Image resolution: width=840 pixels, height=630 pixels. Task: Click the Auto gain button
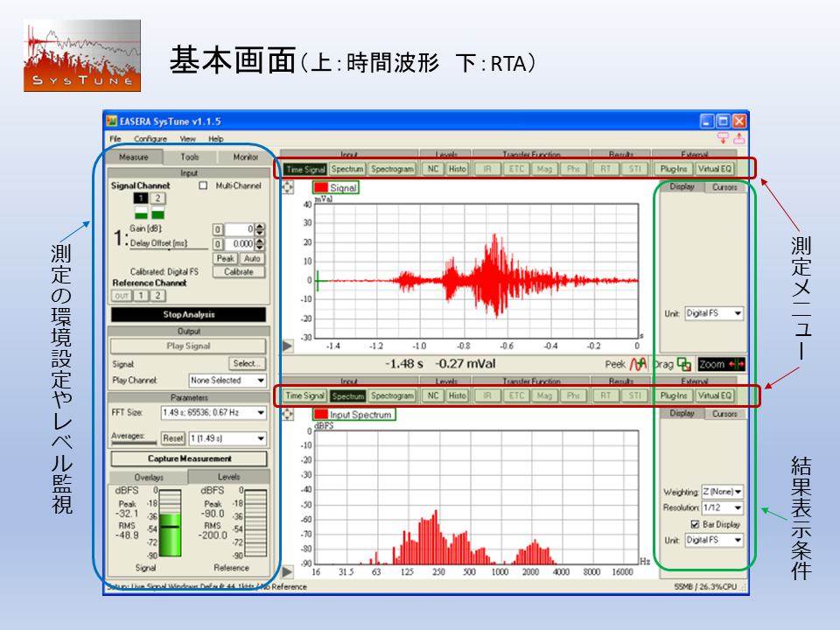[252, 259]
